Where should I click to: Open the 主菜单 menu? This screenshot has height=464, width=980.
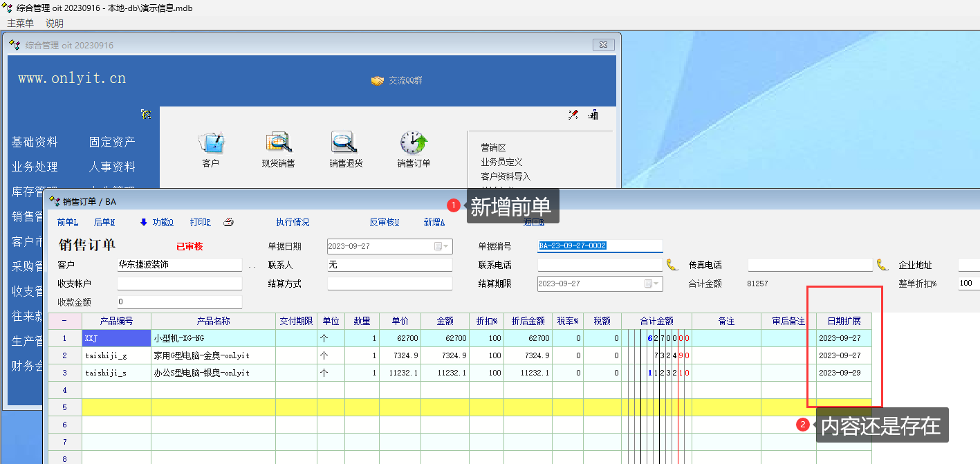pos(21,23)
